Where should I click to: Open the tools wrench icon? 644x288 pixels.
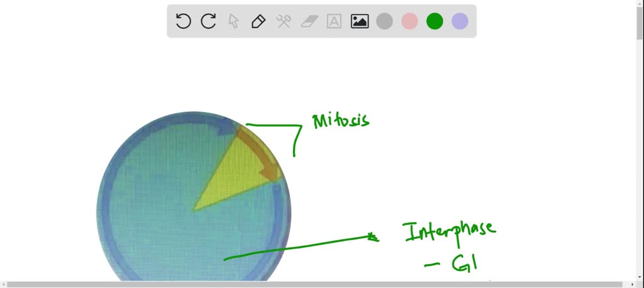284,21
